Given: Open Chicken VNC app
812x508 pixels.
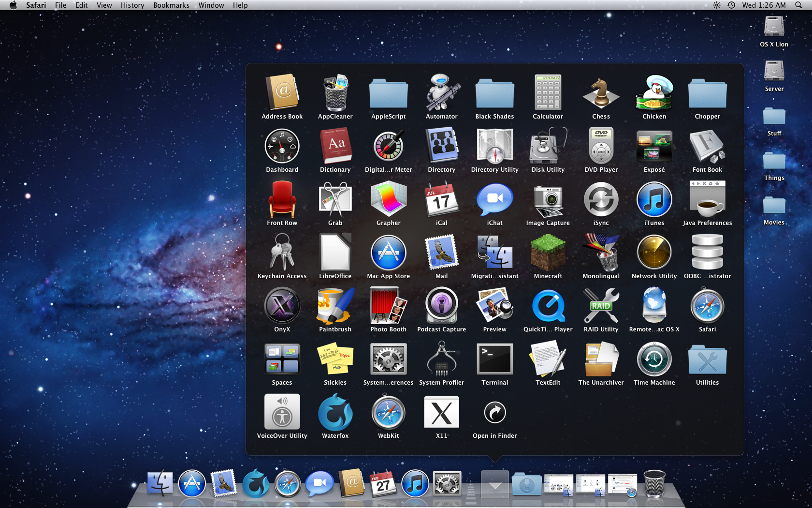Looking at the screenshot, I should click(x=654, y=92).
